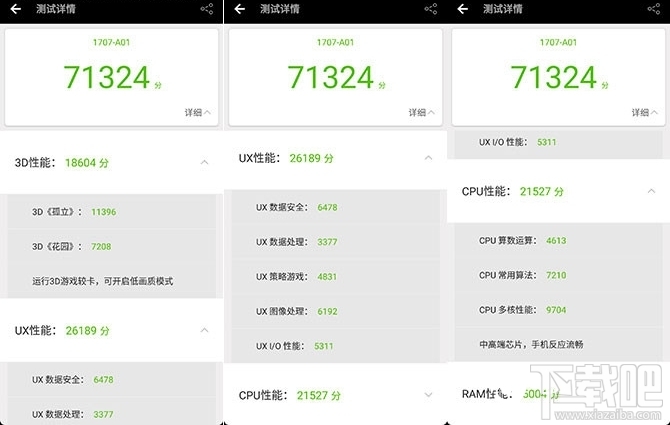The height and width of the screenshot is (425, 670).
Task: Collapse UX性能 section in the middle screenshot
Action: (429, 158)
